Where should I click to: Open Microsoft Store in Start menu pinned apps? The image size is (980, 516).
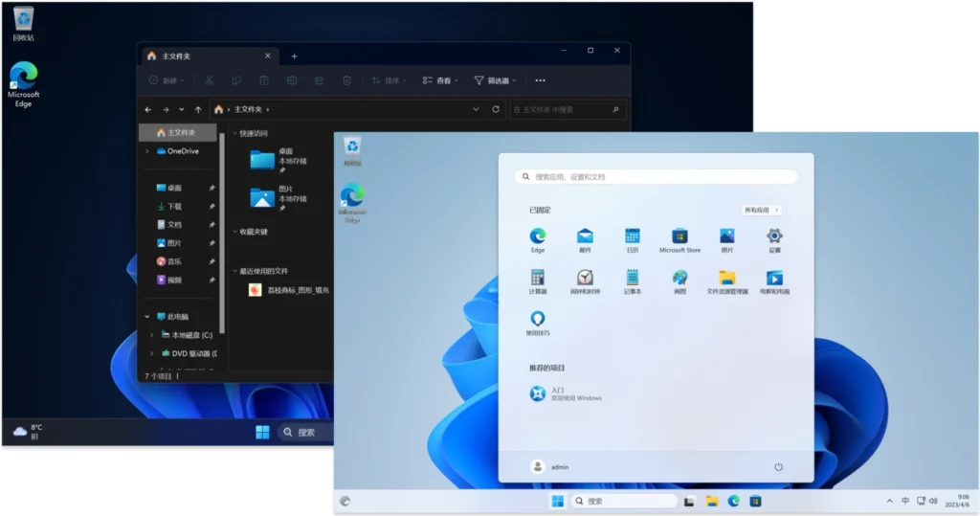(x=680, y=240)
